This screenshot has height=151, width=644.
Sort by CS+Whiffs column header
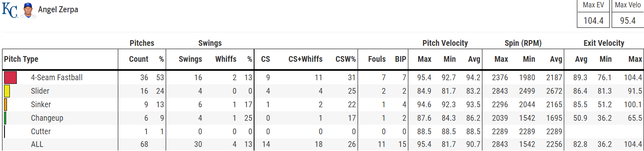point(306,59)
